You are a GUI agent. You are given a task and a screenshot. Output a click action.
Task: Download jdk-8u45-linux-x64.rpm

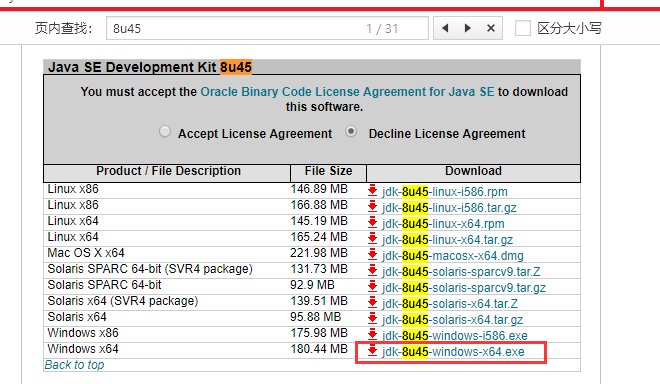click(443, 224)
